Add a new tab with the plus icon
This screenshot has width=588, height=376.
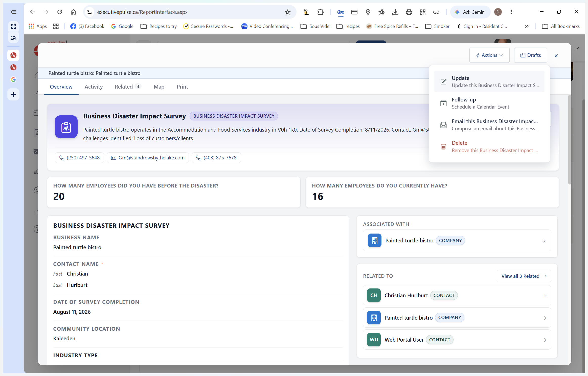pyautogui.click(x=13, y=94)
